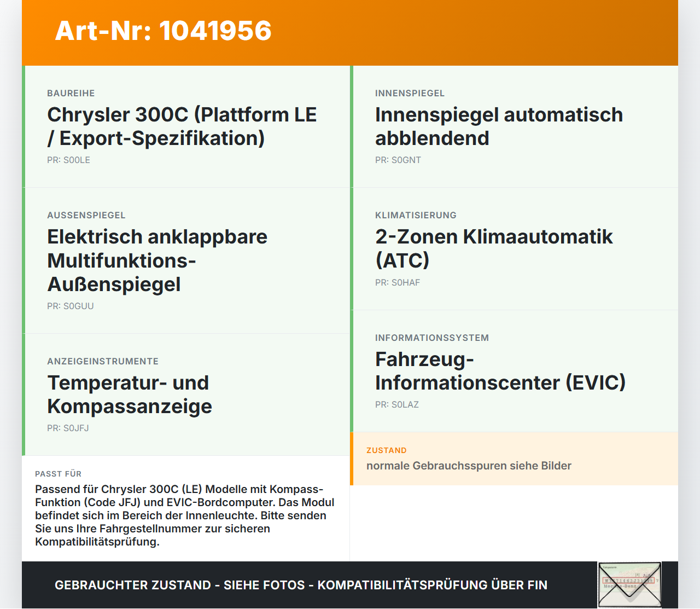Click the 'BAUREIHE' label
The height and width of the screenshot is (609, 700).
pos(71,94)
